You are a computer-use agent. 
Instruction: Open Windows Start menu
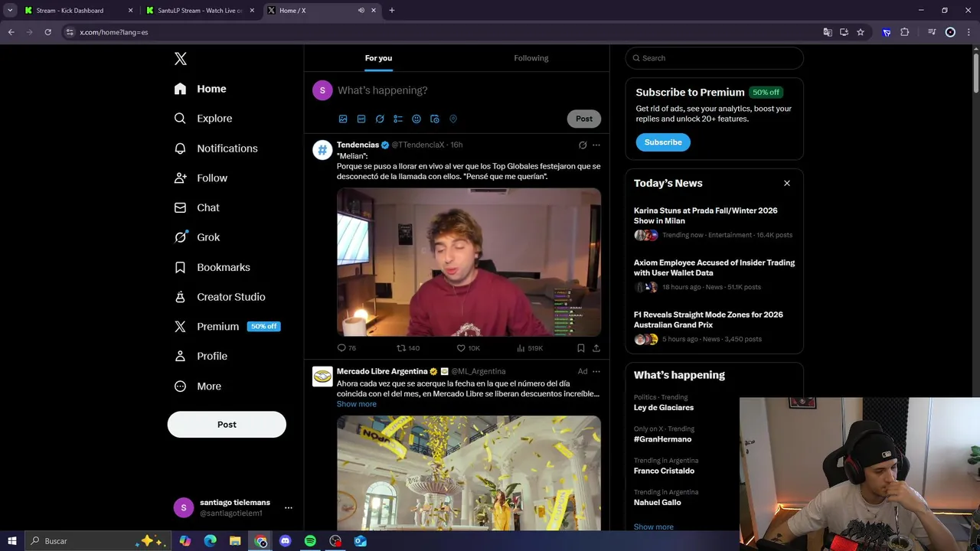[12, 541]
